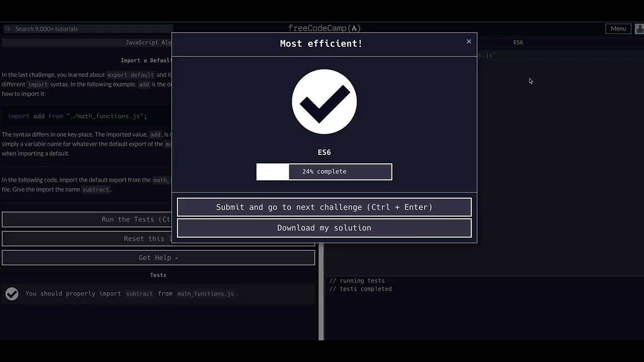Submit and go to next challenge
Image resolution: width=644 pixels, height=362 pixels.
pyautogui.click(x=324, y=207)
